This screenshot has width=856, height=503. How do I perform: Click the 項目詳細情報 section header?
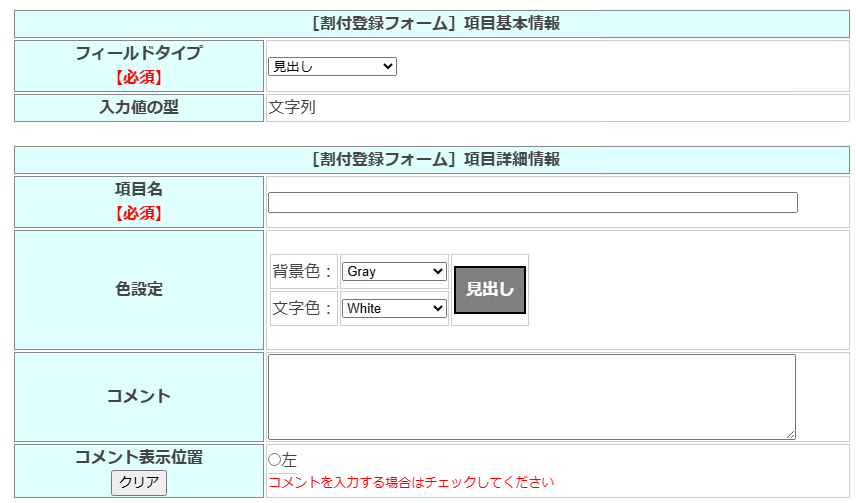coord(432,160)
